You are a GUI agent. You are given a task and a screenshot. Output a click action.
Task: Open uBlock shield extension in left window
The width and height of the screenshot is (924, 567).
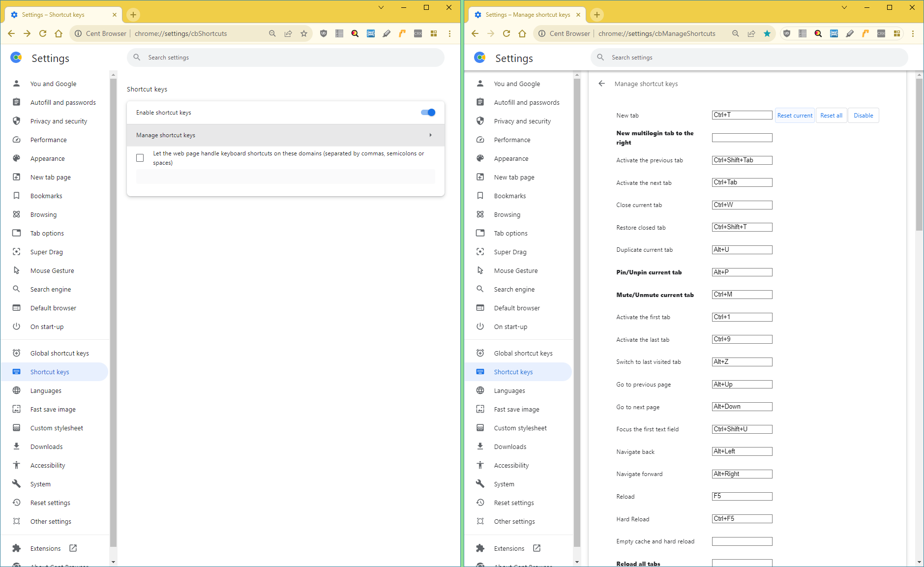[x=323, y=33]
